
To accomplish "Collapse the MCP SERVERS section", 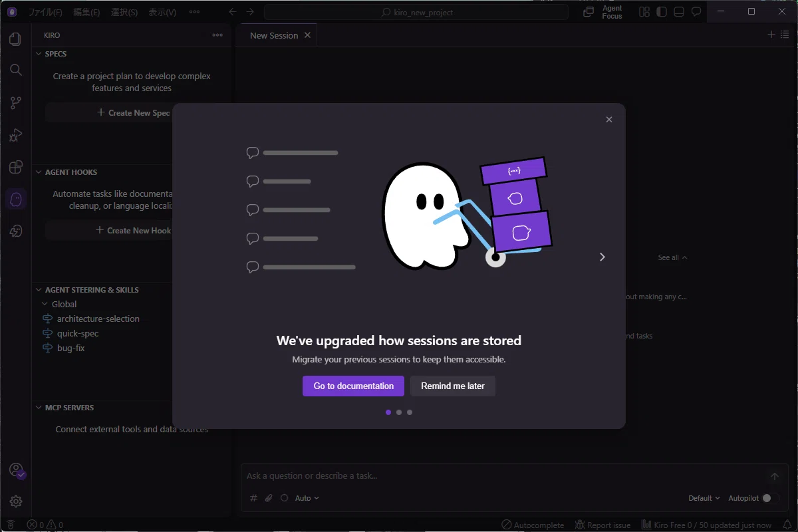I will pos(39,408).
